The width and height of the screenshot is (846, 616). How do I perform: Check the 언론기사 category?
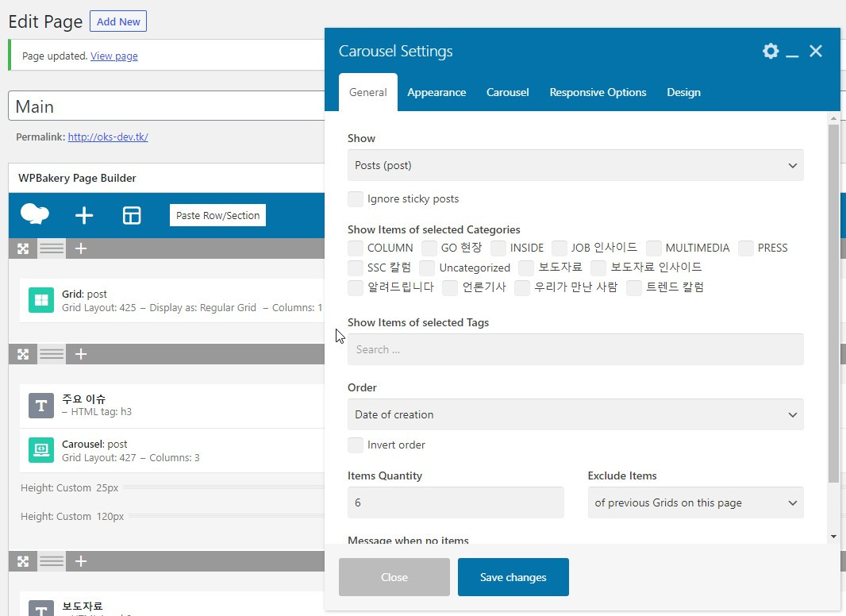click(450, 287)
